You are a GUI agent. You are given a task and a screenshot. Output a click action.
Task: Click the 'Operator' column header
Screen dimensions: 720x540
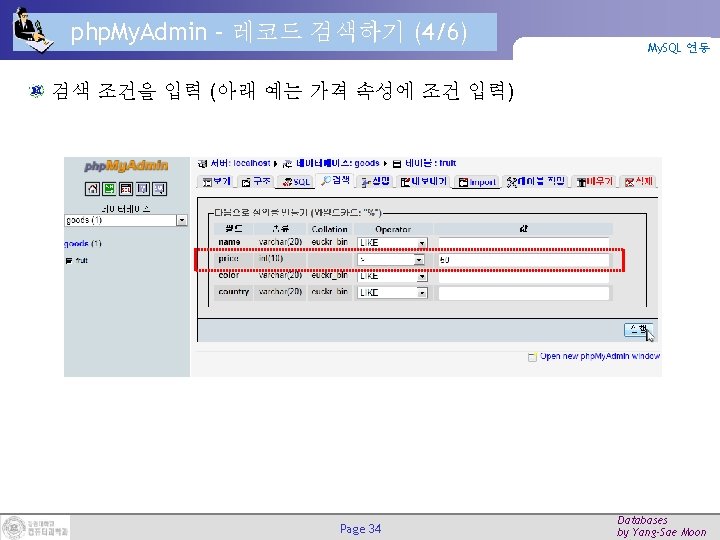coord(393,229)
